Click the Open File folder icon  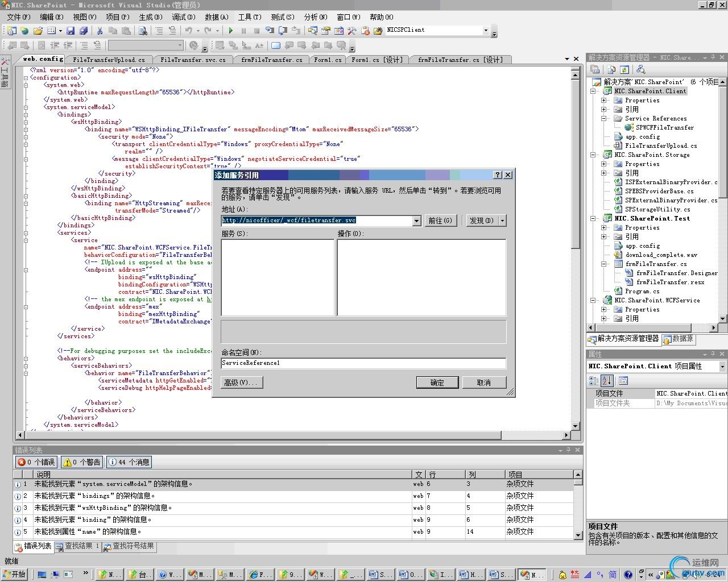[38, 30]
